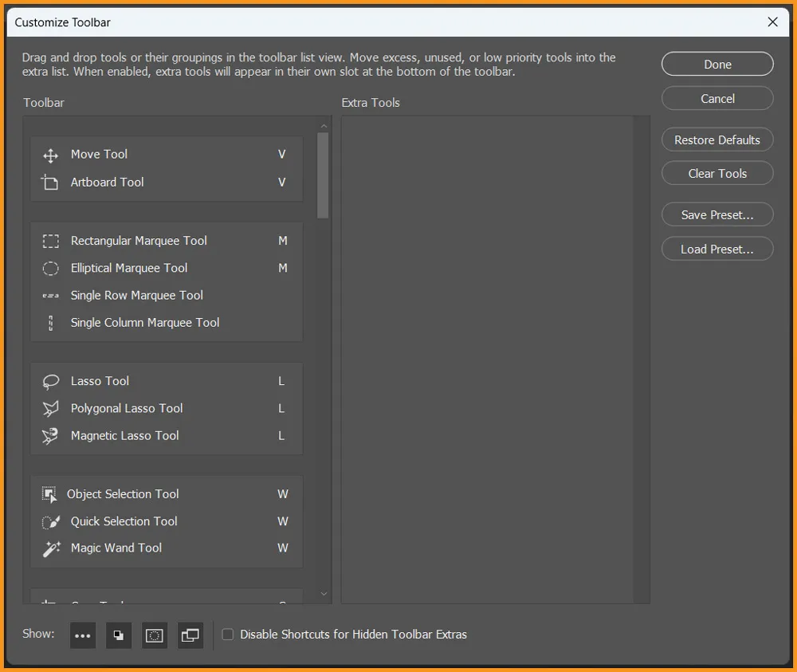The height and width of the screenshot is (672, 797).
Task: Click Done to apply toolbar changes
Action: click(717, 64)
